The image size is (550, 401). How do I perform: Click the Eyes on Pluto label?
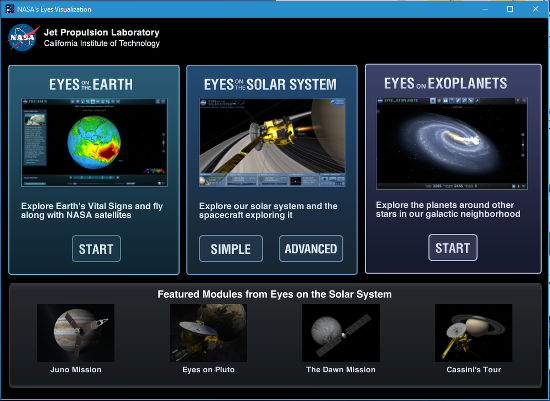pos(208,369)
